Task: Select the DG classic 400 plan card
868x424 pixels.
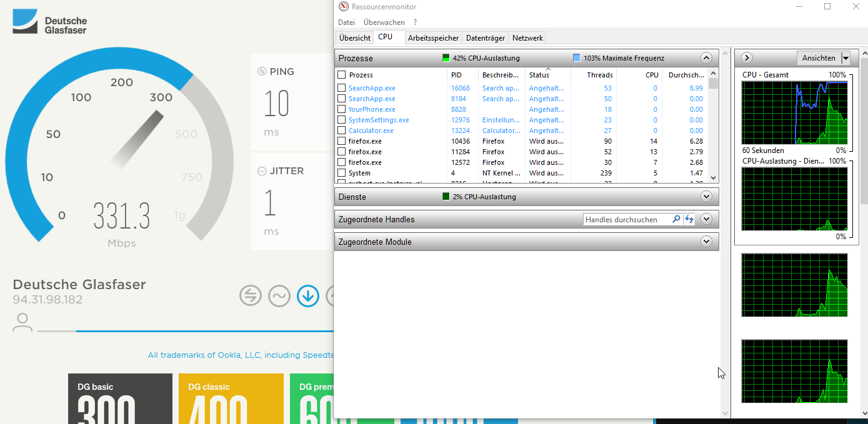Action: tap(231, 398)
